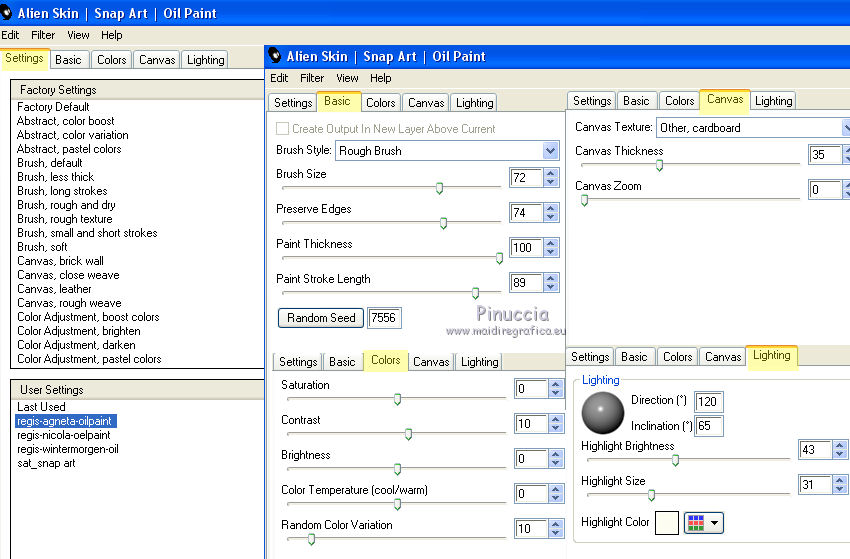The width and height of the screenshot is (850, 559).
Task: Click the Alien Skin logo in front title bar
Action: click(x=275, y=55)
